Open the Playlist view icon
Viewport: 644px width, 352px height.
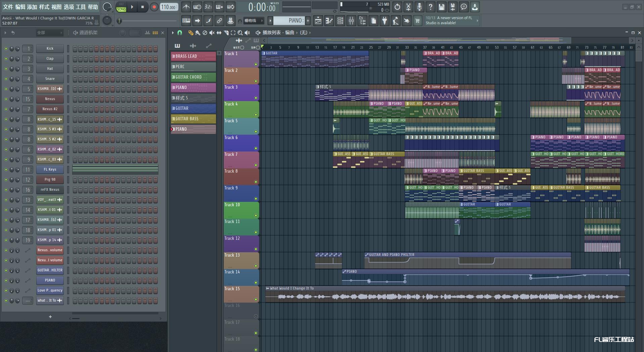pyautogui.click(x=318, y=21)
